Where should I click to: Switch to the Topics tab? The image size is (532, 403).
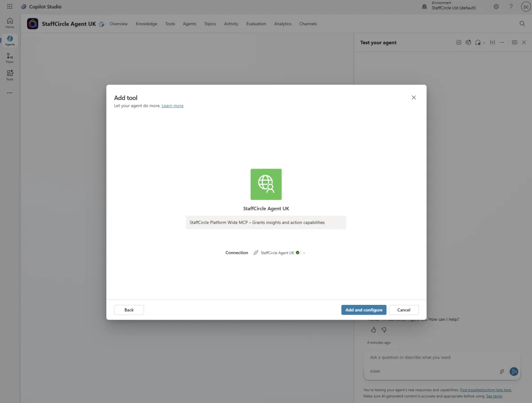tap(210, 24)
